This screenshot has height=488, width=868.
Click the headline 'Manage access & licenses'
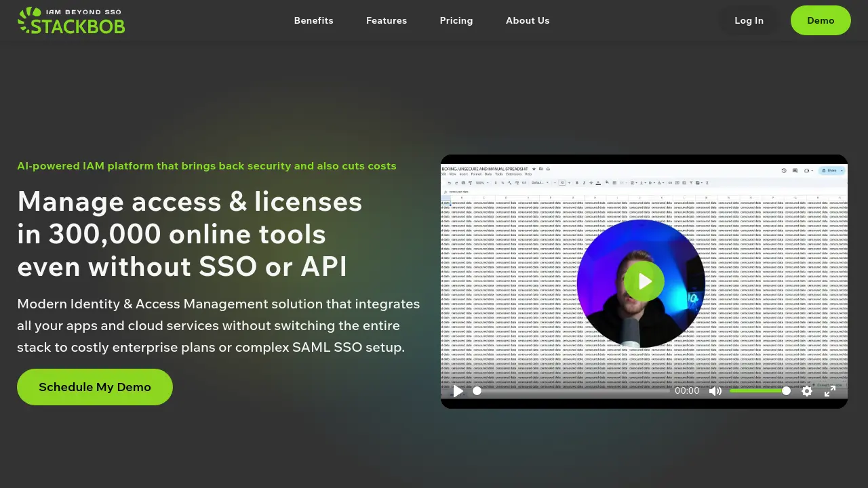[190, 202]
